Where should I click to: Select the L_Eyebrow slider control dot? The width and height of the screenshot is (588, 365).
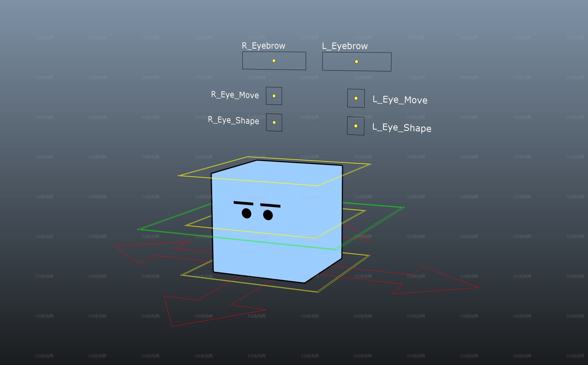point(356,61)
